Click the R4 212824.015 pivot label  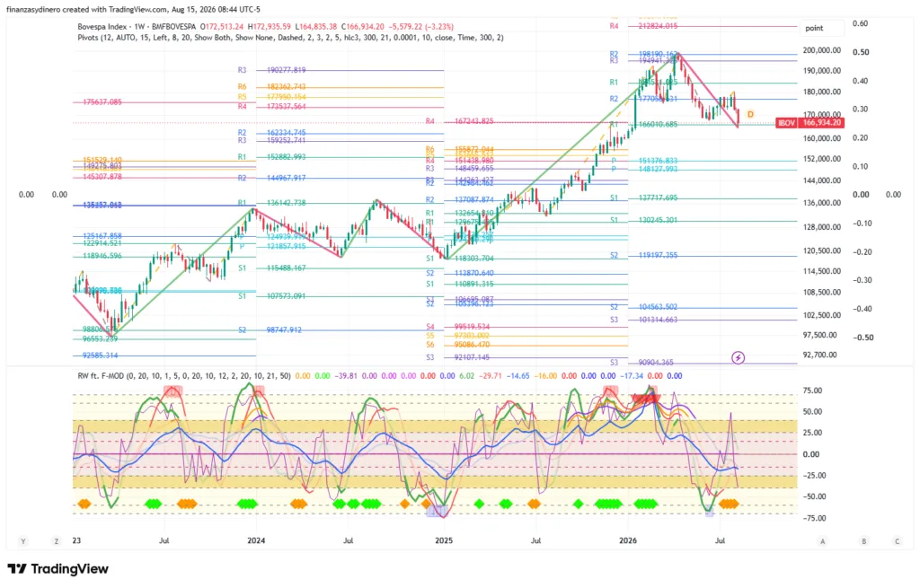643,26
